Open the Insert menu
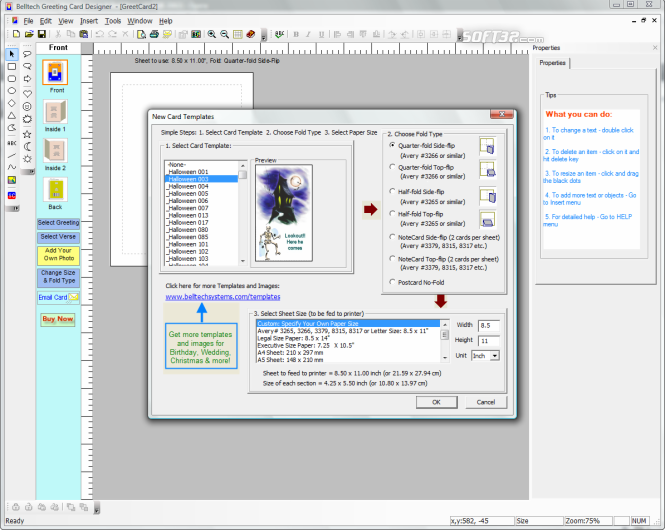 click(x=89, y=21)
